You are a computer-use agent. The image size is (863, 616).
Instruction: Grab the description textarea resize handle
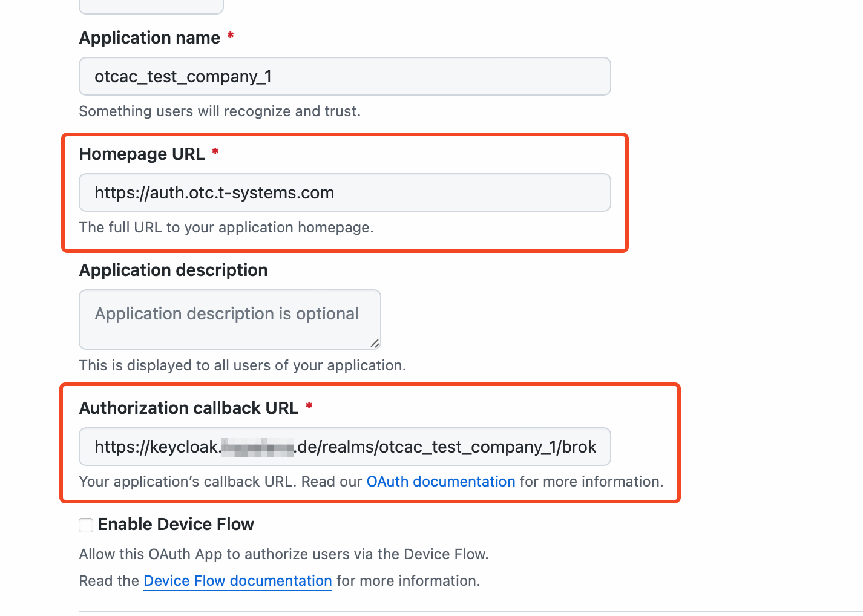[375, 343]
